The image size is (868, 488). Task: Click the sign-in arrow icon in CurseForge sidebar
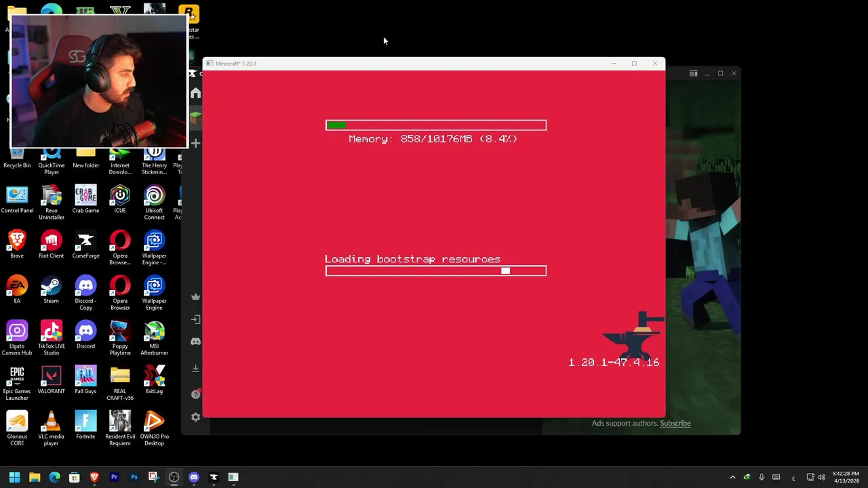(195, 319)
